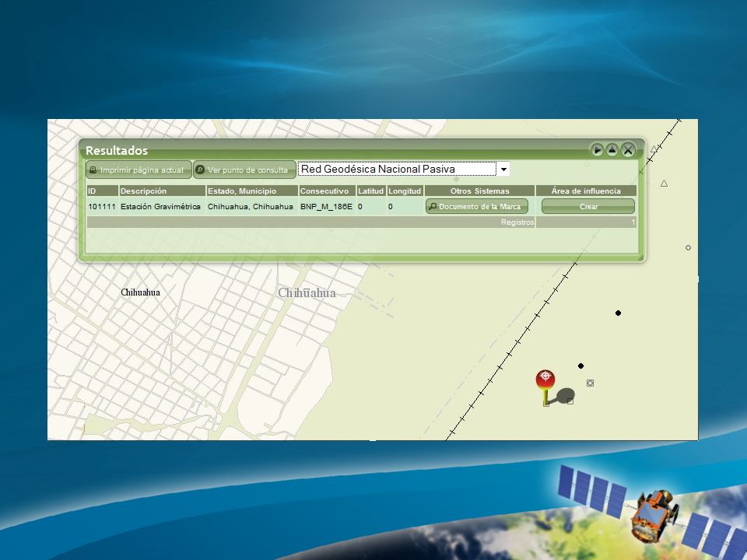Click the Longitud value 0 cell
747x560 pixels.
coord(405,207)
